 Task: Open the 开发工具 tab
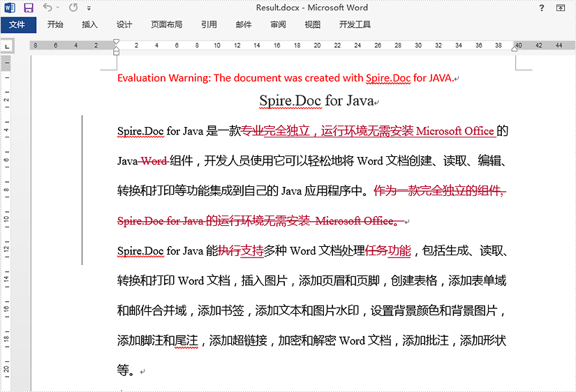[x=355, y=24]
